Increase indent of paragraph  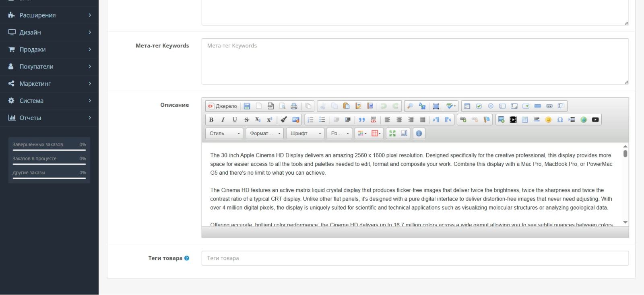point(348,120)
